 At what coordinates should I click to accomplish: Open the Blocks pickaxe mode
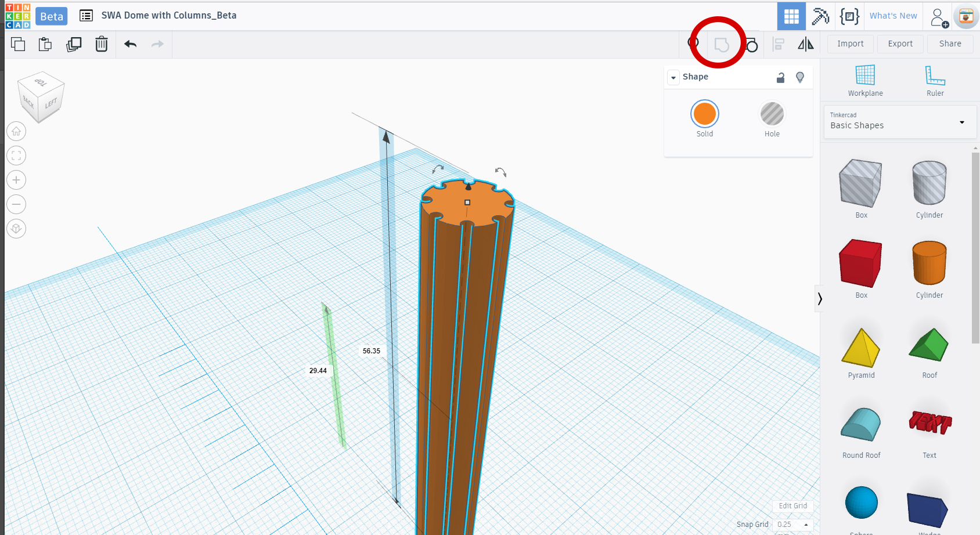pos(820,16)
